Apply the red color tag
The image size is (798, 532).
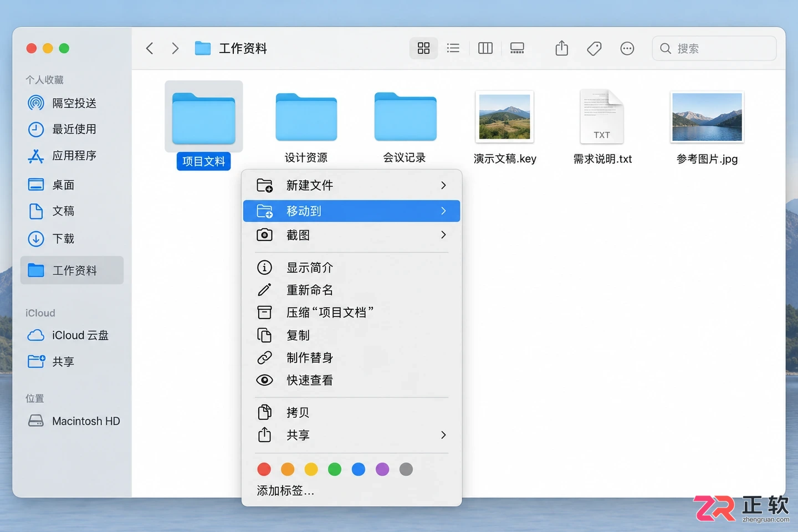tap(264, 469)
